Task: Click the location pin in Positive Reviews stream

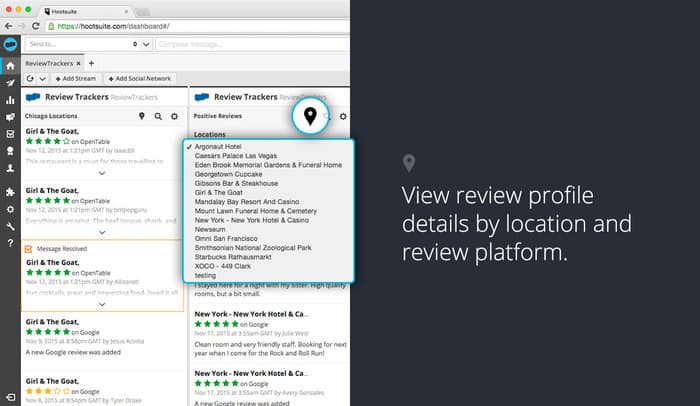Action: tap(310, 116)
